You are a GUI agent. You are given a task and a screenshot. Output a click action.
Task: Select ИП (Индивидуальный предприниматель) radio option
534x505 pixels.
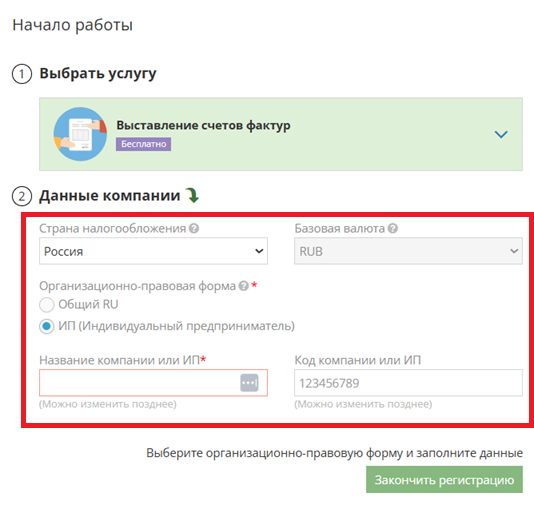coord(47,326)
